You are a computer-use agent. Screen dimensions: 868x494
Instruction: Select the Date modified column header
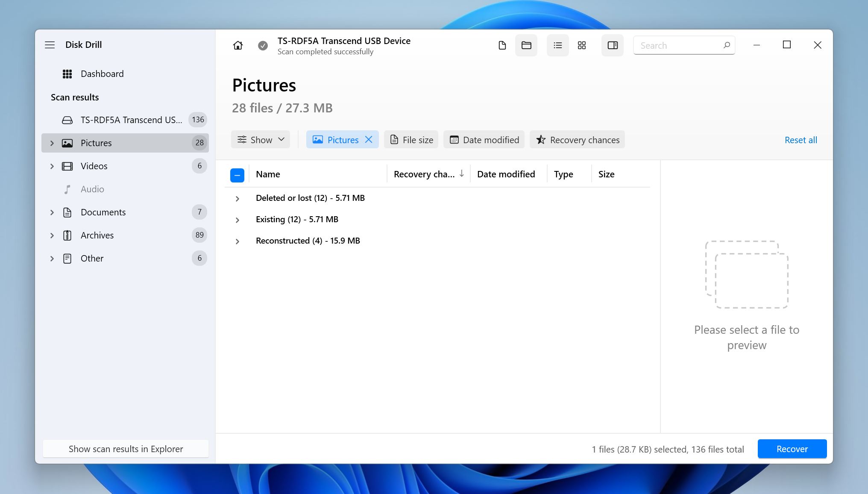(506, 173)
